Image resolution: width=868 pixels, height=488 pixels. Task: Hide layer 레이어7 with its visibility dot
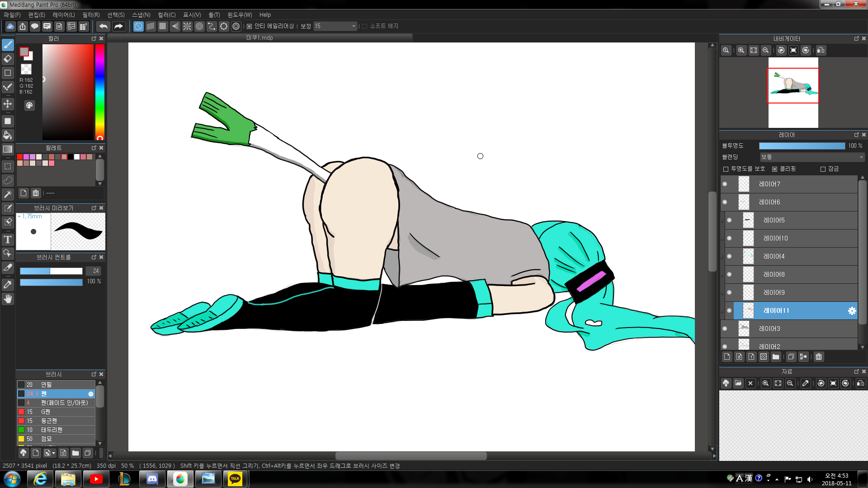click(725, 184)
